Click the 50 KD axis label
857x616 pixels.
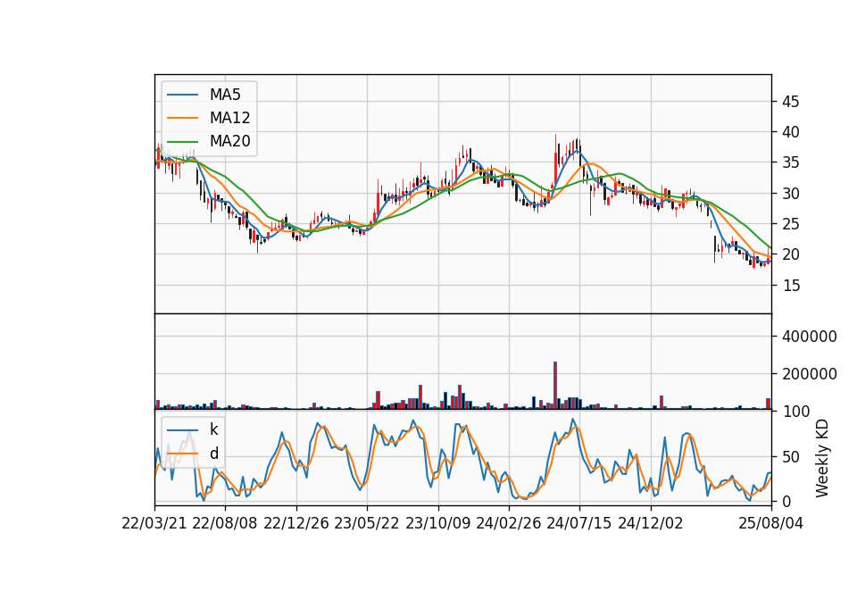tap(790, 457)
